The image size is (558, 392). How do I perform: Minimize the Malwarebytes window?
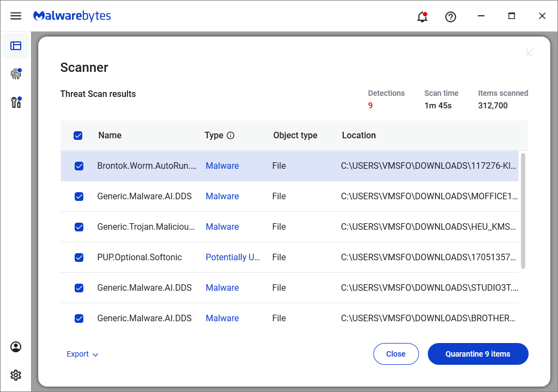point(481,16)
